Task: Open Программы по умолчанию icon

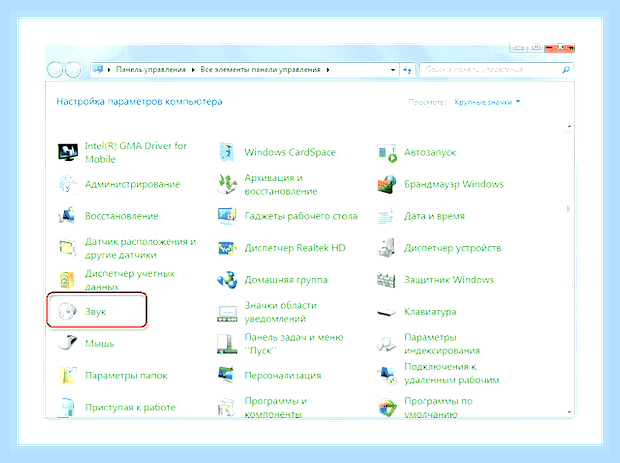Action: pos(387,408)
